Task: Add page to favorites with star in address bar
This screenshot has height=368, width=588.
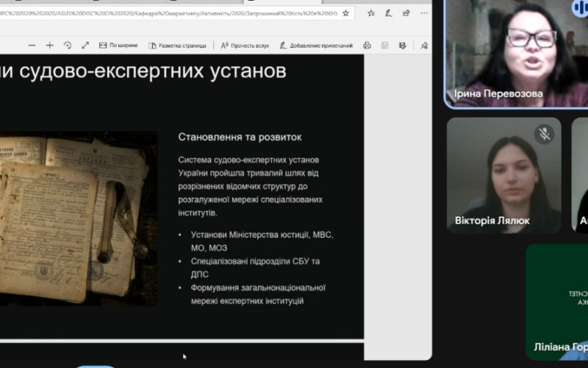Action: click(345, 13)
